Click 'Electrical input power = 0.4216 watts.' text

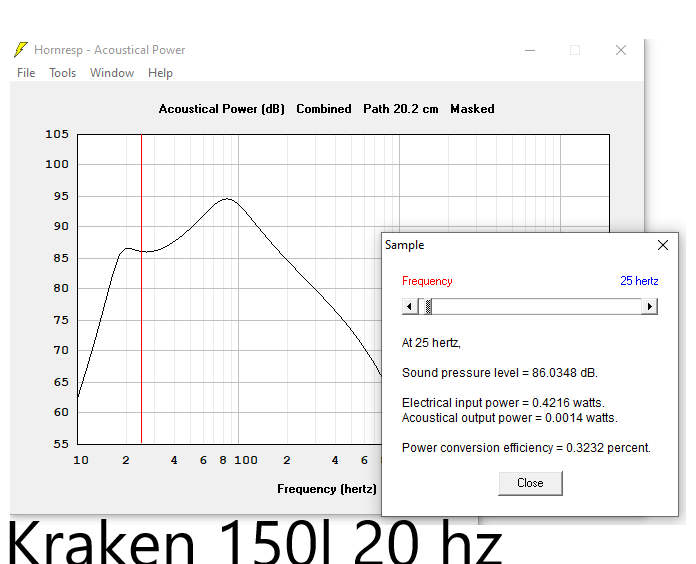coord(503,402)
